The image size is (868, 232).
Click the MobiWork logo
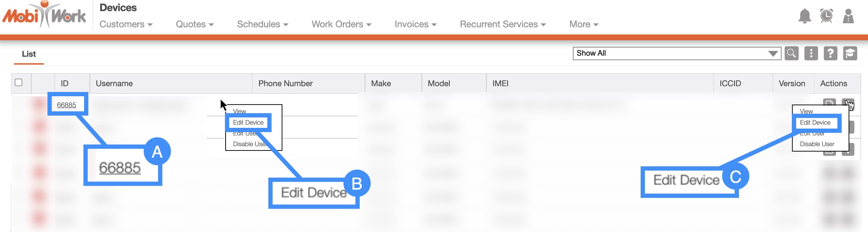[x=44, y=15]
